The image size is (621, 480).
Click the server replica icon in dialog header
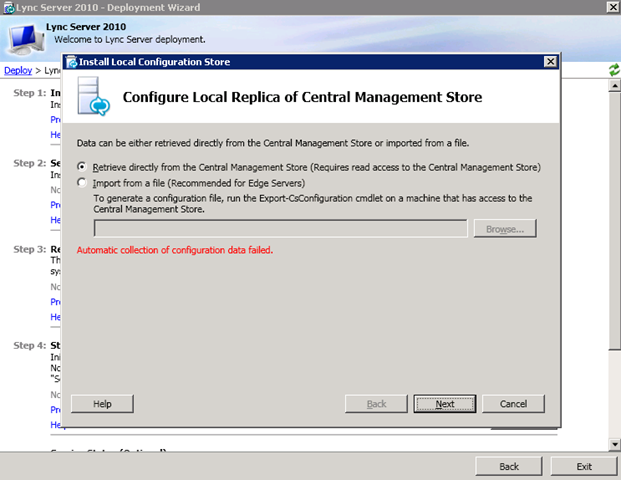click(93, 96)
